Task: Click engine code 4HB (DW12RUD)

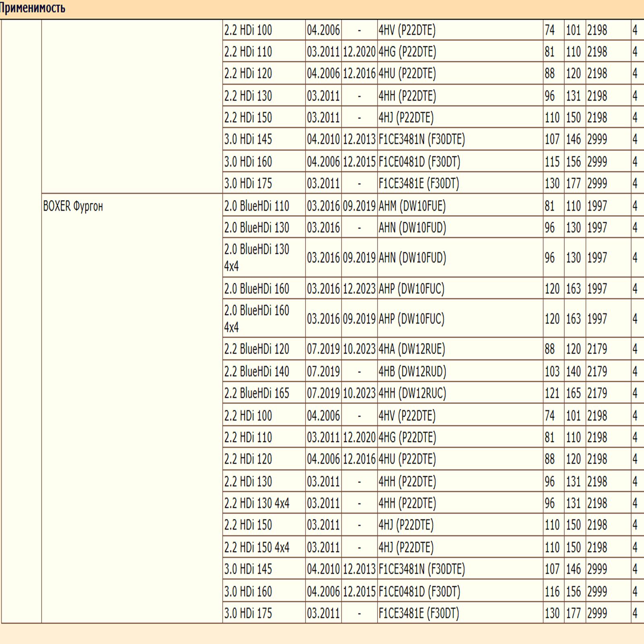Action: (412, 372)
